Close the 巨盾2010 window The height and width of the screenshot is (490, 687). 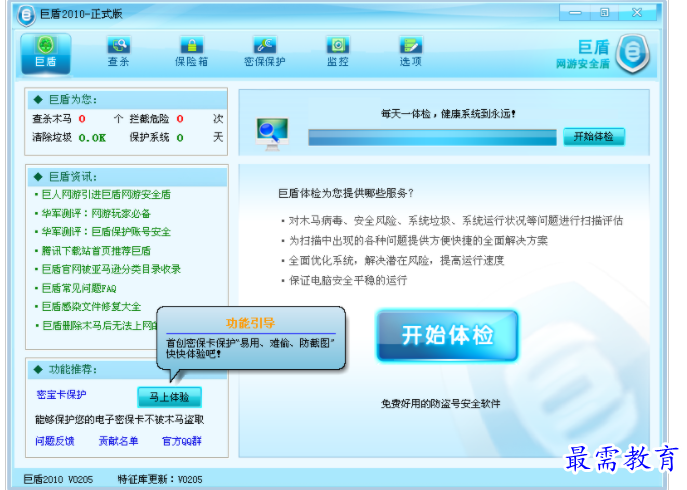coord(637,13)
